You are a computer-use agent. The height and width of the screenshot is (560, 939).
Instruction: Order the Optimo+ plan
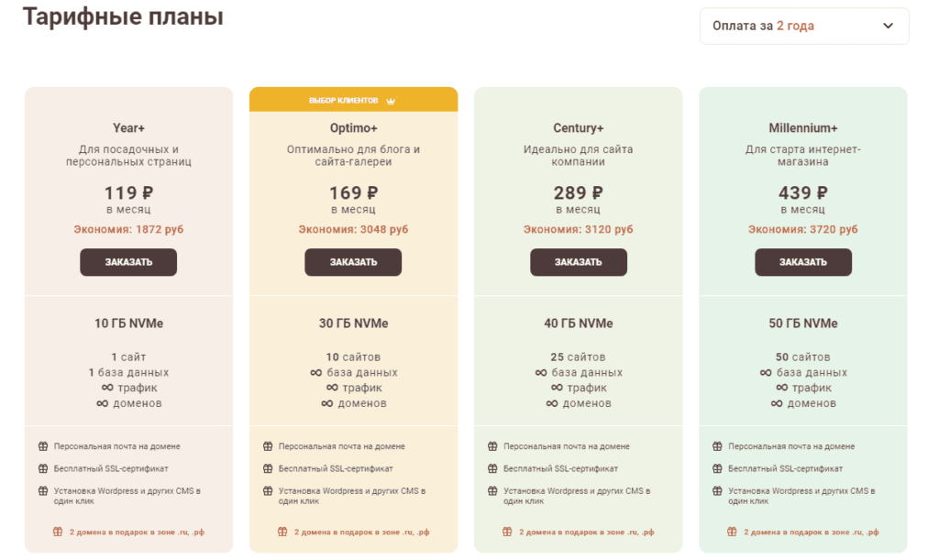[x=353, y=262]
